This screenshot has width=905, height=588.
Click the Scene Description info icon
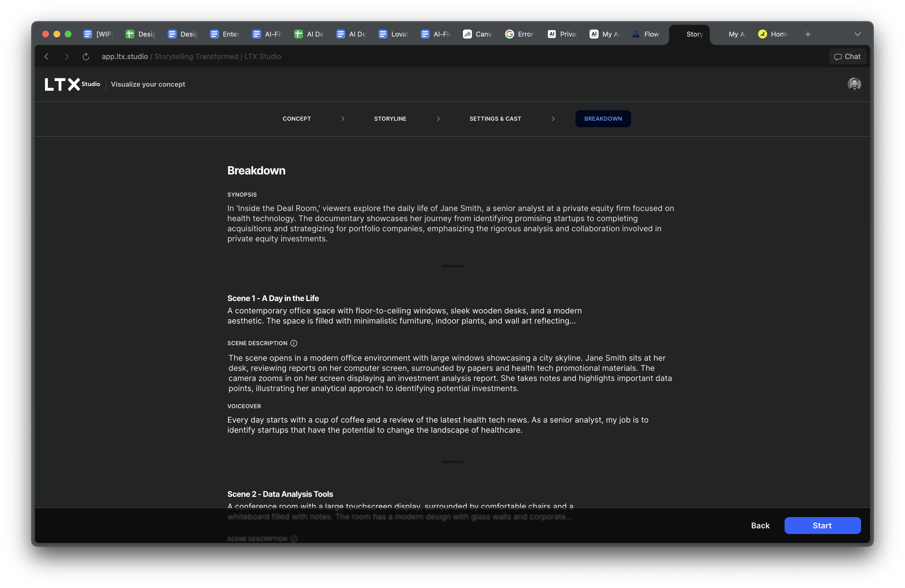[x=294, y=343]
